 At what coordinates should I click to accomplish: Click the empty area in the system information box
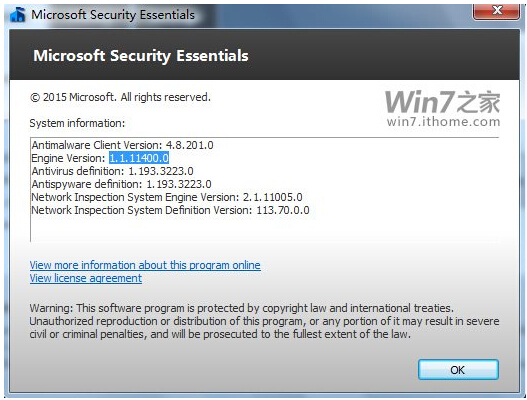tap(264, 229)
